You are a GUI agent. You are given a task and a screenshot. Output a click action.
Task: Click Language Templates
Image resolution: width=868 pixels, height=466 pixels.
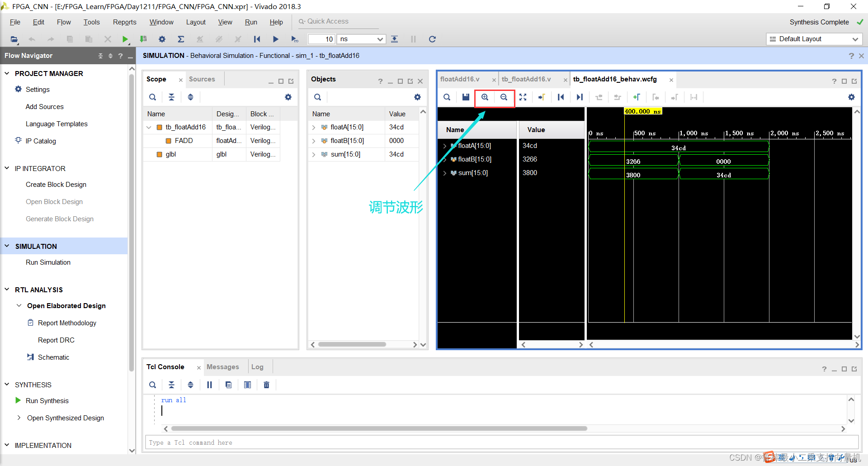(x=57, y=124)
